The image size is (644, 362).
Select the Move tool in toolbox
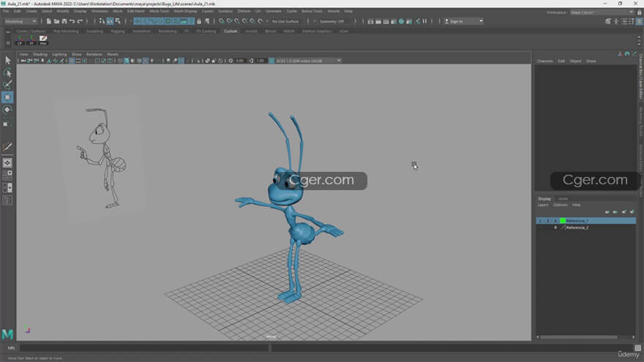[x=7, y=97]
